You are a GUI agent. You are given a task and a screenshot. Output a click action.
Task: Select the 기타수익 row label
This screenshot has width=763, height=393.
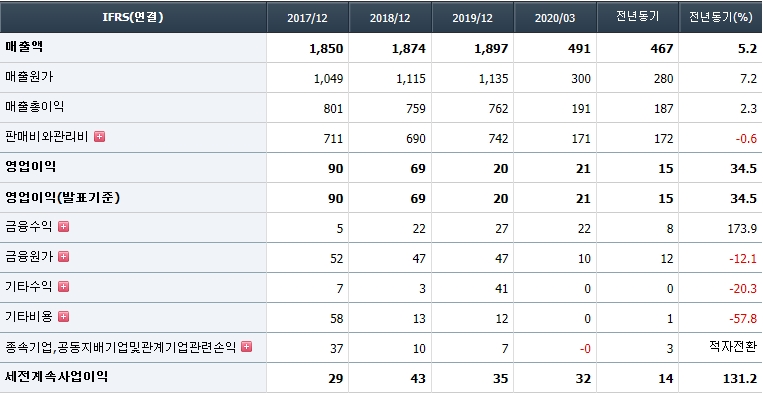28,287
